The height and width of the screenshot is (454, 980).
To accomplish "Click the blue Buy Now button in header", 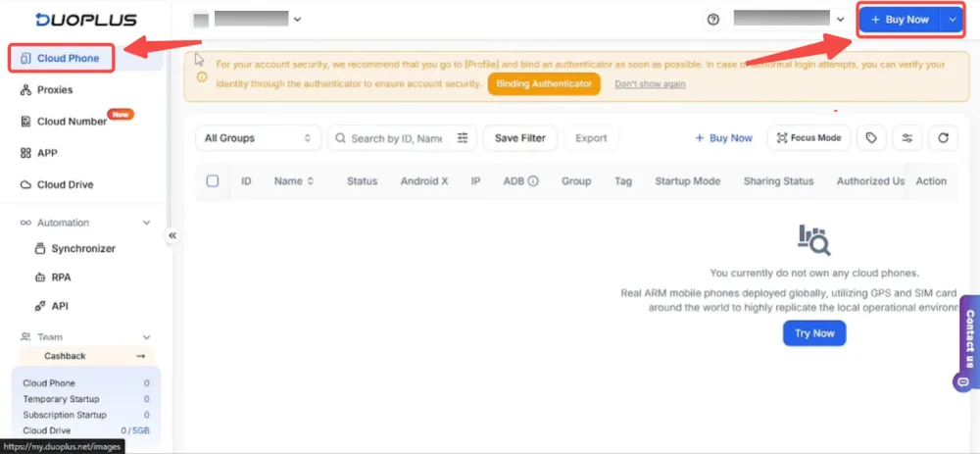I will pyautogui.click(x=900, y=20).
